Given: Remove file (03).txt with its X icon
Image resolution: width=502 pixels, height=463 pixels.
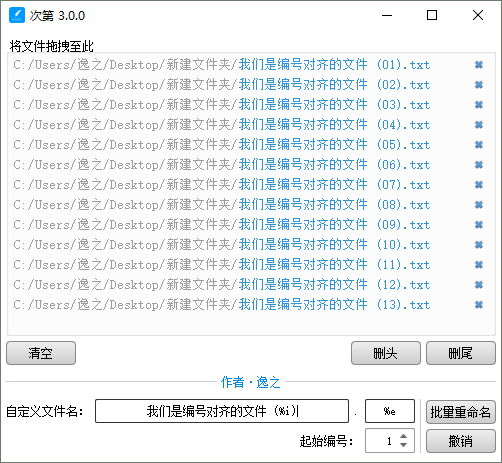Looking at the screenshot, I should coord(479,105).
